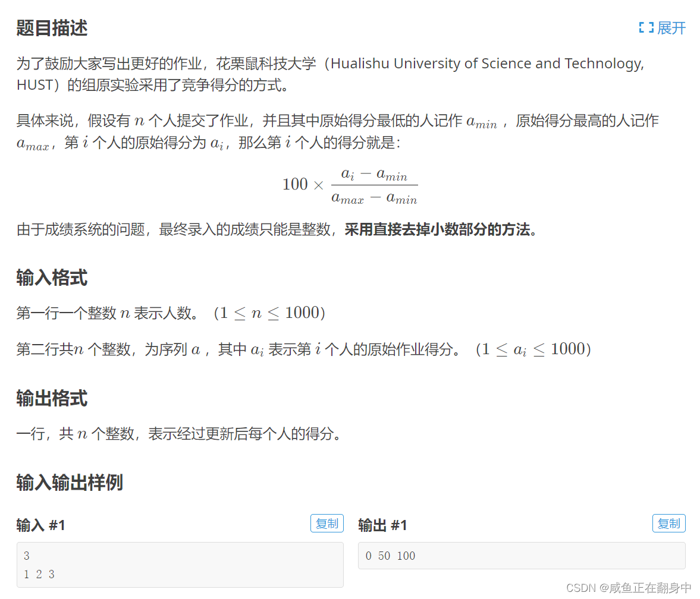Click the 输入 #1 label
This screenshot has width=700, height=599.
tap(40, 525)
